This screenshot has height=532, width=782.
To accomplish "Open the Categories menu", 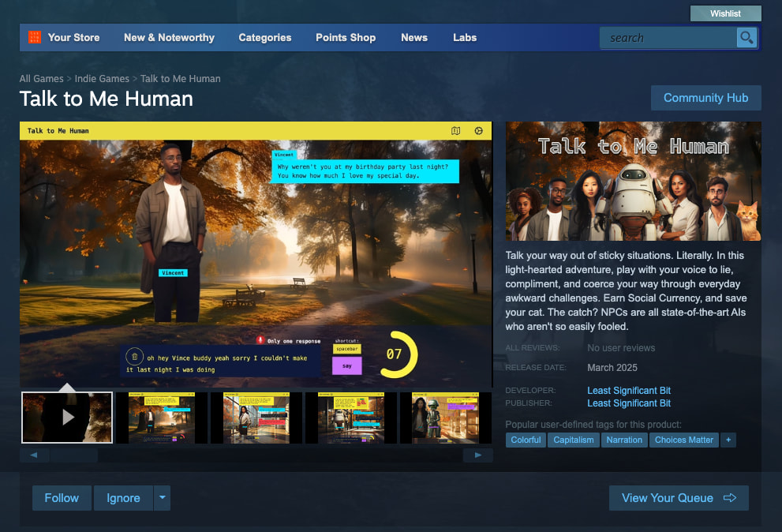I will click(x=264, y=37).
